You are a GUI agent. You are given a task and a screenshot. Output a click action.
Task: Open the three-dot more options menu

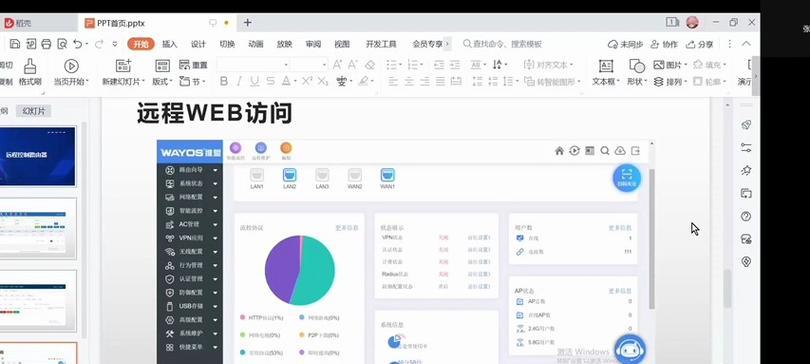(x=729, y=44)
